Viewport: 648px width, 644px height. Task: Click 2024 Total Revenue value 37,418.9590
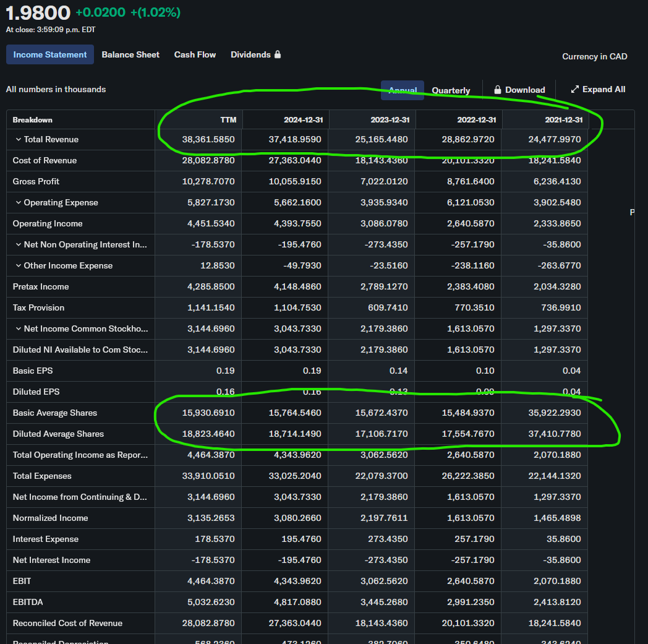pos(295,139)
